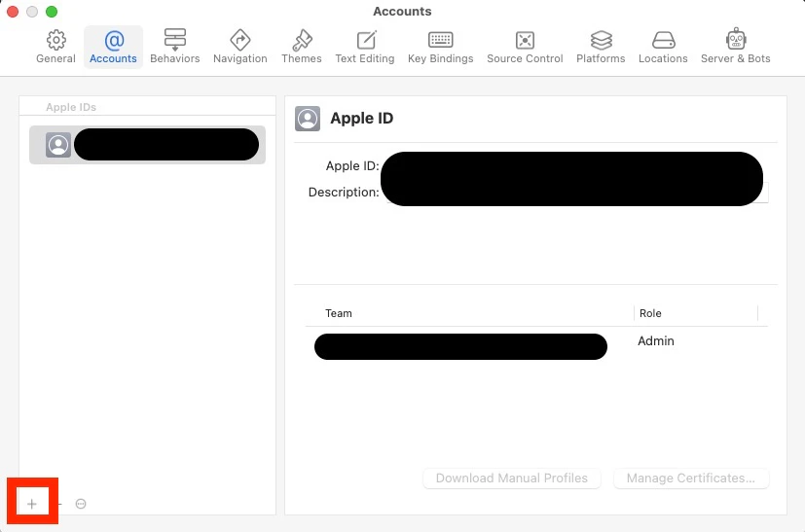The height and width of the screenshot is (532, 805).
Task: Open the Themes preferences tab
Action: [x=302, y=47]
